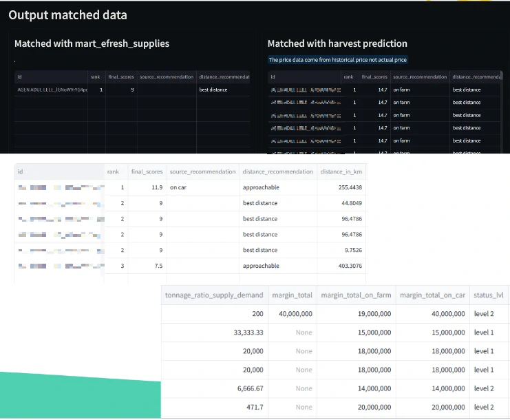Screen dimensions: 510x420
Task: Select the 471.7 tonnage ratio cell
Action: 214,407
